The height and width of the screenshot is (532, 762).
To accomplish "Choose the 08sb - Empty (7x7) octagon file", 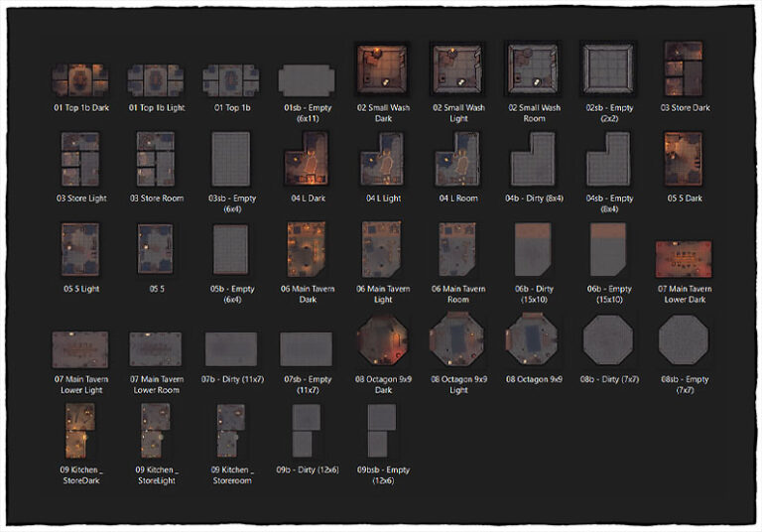I will coord(684,341).
